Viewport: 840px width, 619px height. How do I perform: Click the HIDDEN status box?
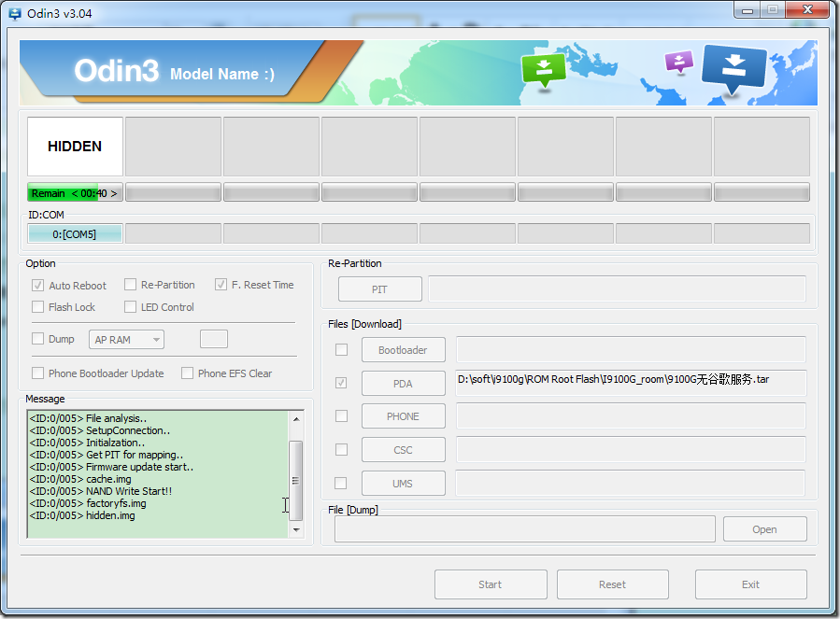(x=75, y=147)
